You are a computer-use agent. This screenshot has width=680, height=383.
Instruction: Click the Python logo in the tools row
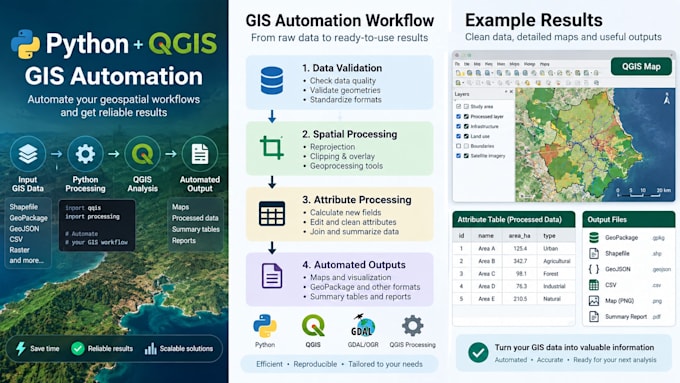pyautogui.click(x=265, y=326)
